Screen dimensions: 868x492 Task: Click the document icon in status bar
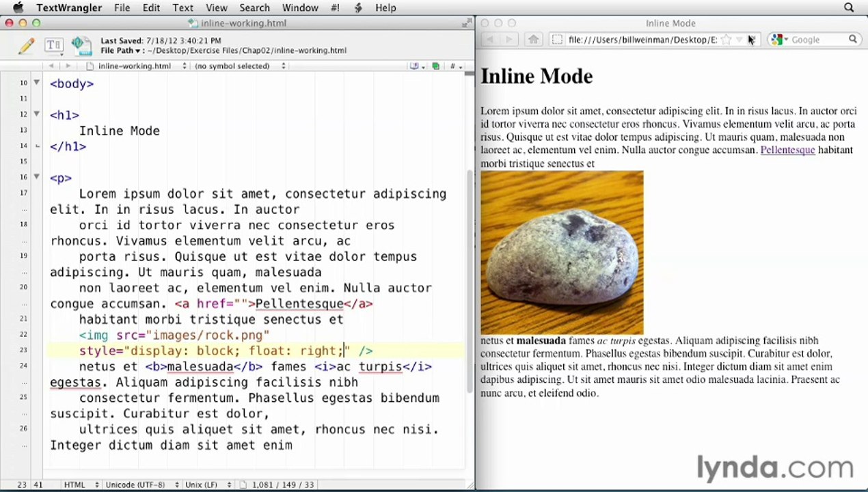click(x=243, y=484)
